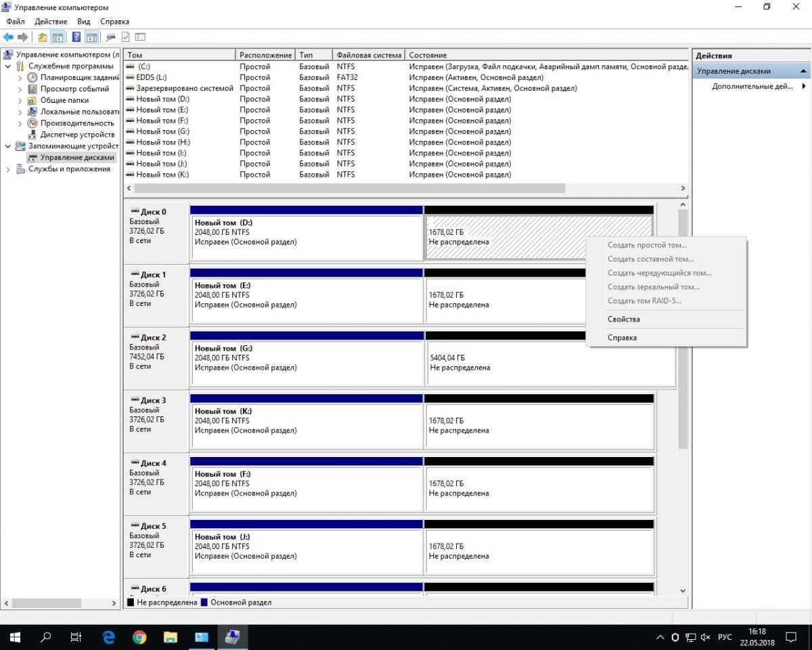Open Task View on taskbar

(76, 637)
